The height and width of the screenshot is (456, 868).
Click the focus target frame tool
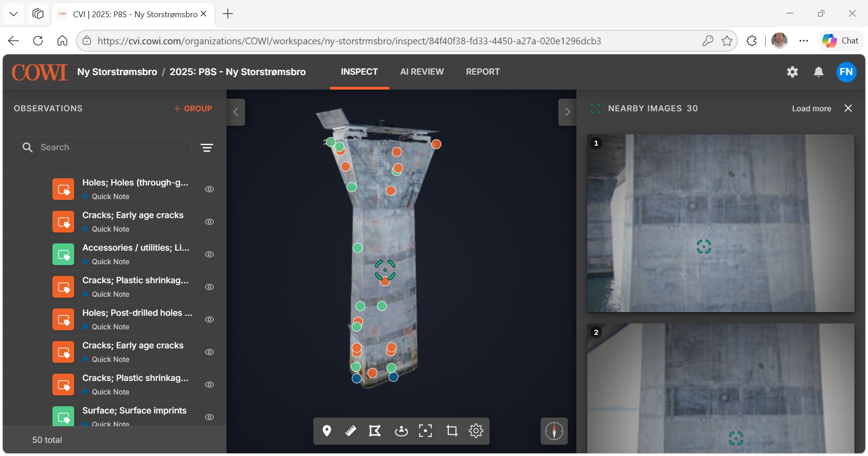pyautogui.click(x=425, y=431)
